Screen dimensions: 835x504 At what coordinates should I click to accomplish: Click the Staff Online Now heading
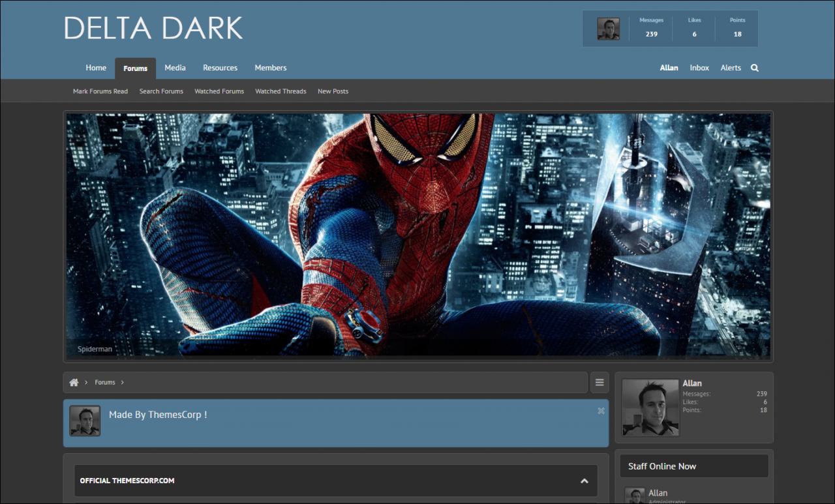coord(662,466)
